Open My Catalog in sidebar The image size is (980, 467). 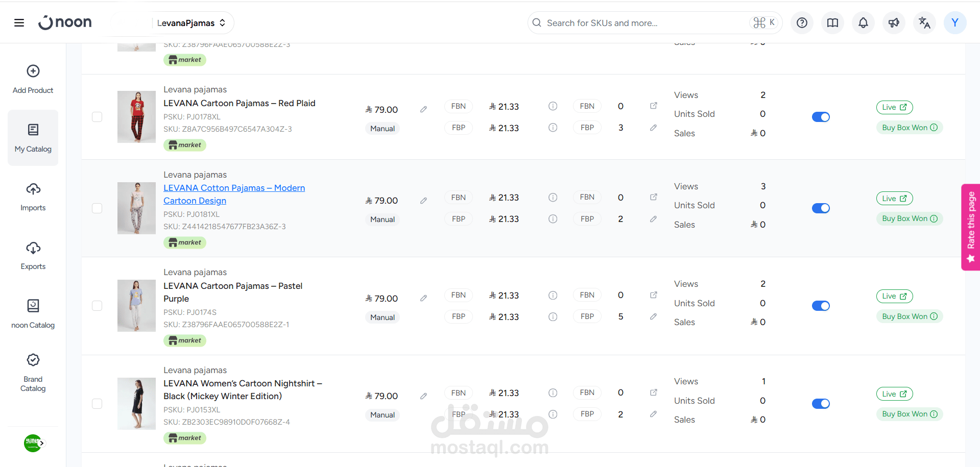33,138
